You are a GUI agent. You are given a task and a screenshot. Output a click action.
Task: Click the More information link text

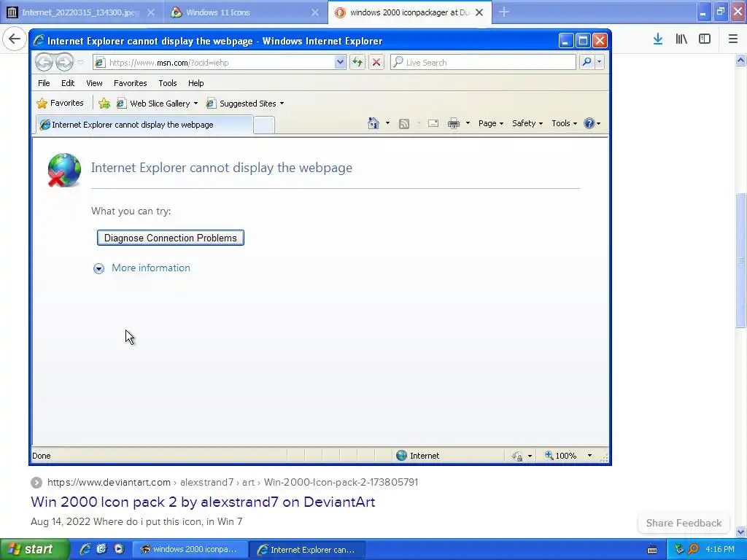click(x=151, y=268)
